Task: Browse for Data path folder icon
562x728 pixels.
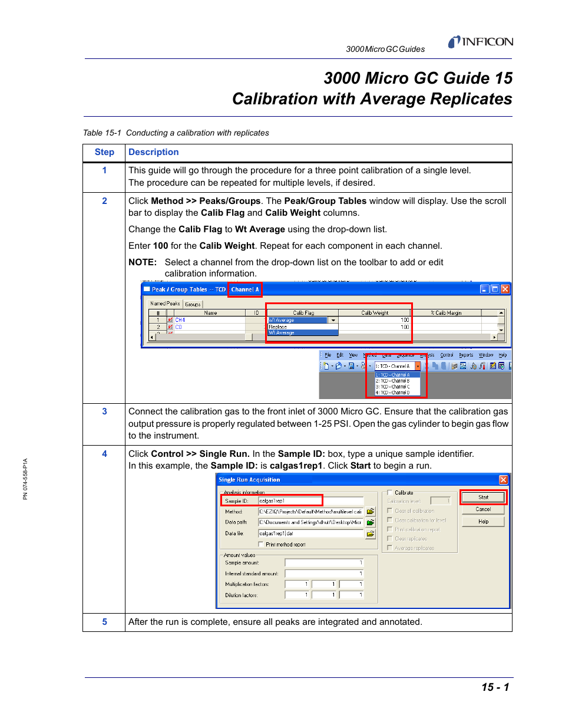Action: pos(371,522)
